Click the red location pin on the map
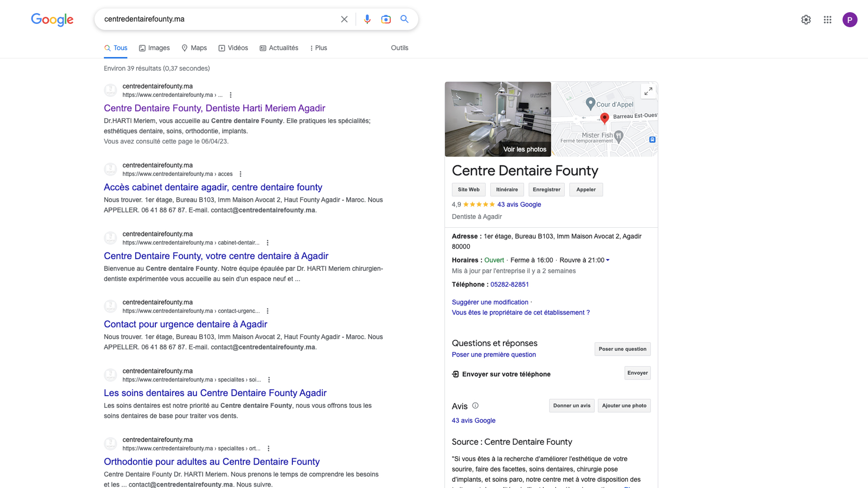Screen dimensions: 868x488 click(605, 118)
